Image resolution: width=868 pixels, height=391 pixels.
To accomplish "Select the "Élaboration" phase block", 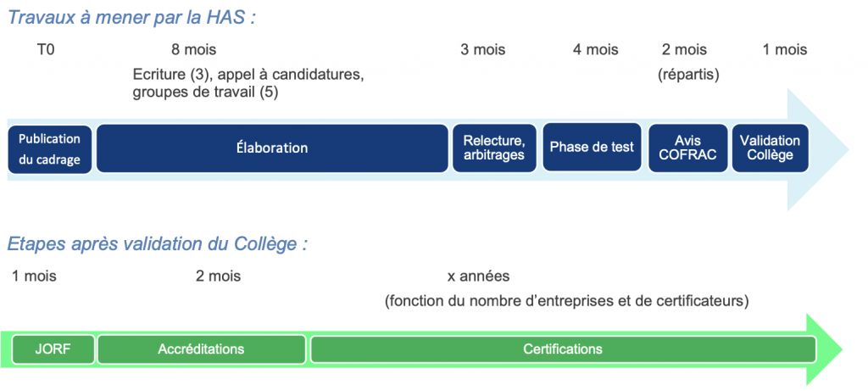I will [272, 148].
